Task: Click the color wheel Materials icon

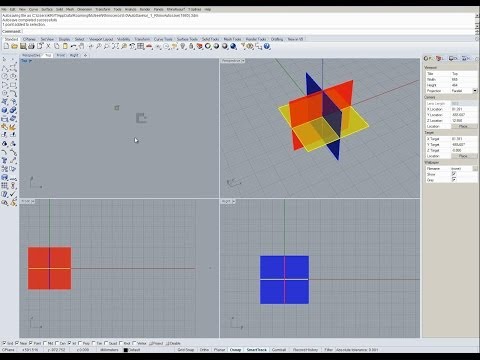Action: [x=208, y=46]
